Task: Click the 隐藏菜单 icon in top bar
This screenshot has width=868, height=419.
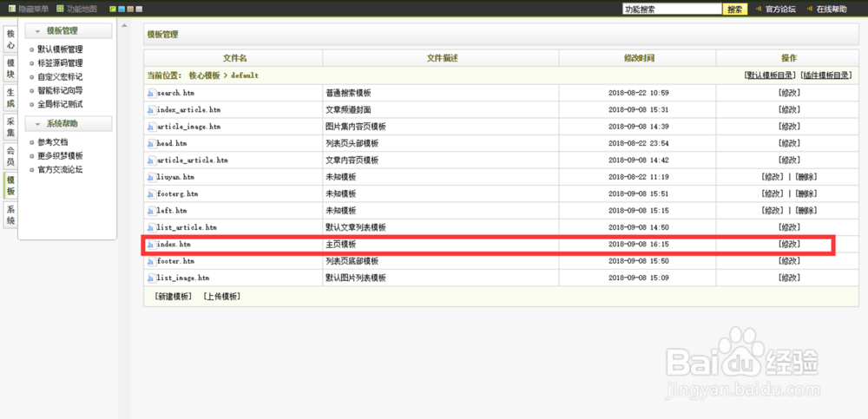Action: coord(11,9)
